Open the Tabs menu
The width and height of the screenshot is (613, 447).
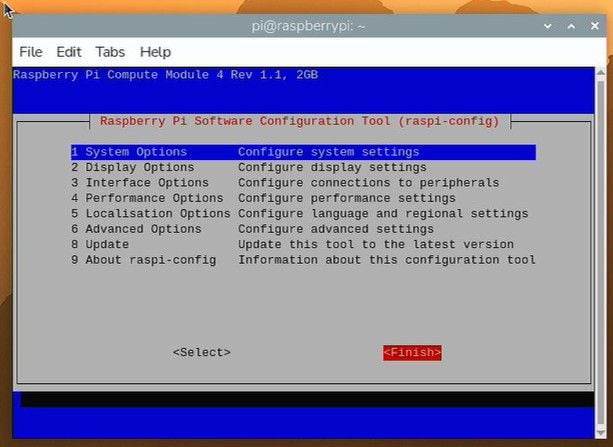coord(110,52)
